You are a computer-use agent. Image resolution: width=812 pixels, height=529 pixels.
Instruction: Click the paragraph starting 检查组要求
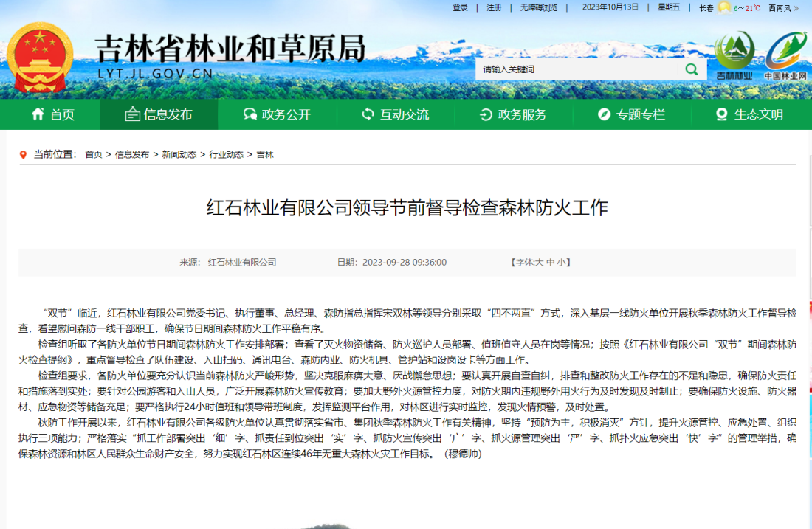pyautogui.click(x=407, y=391)
